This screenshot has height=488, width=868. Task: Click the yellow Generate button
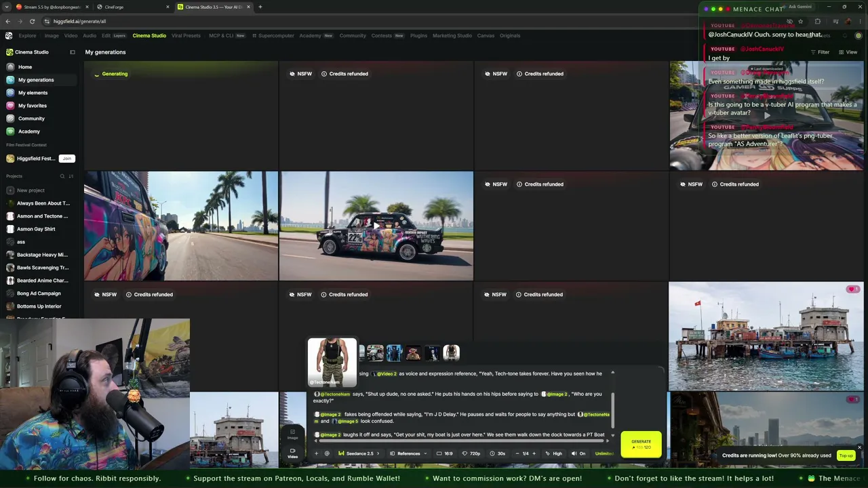pyautogui.click(x=641, y=444)
